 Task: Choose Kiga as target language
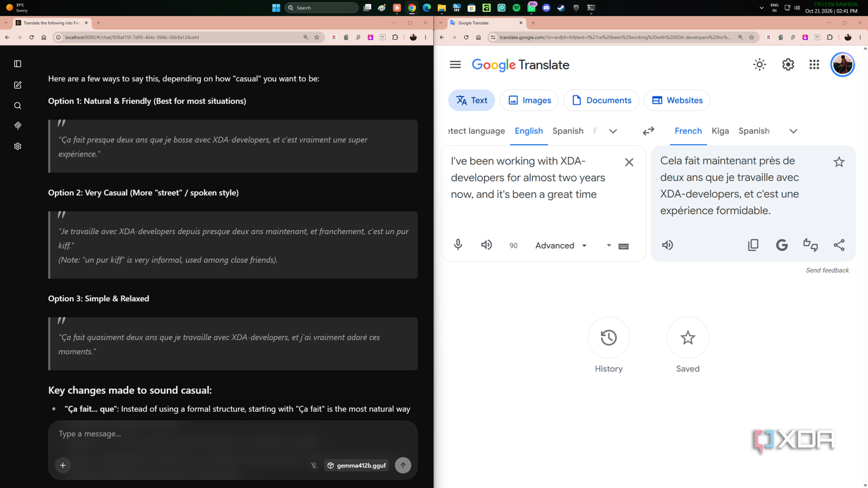(x=720, y=131)
